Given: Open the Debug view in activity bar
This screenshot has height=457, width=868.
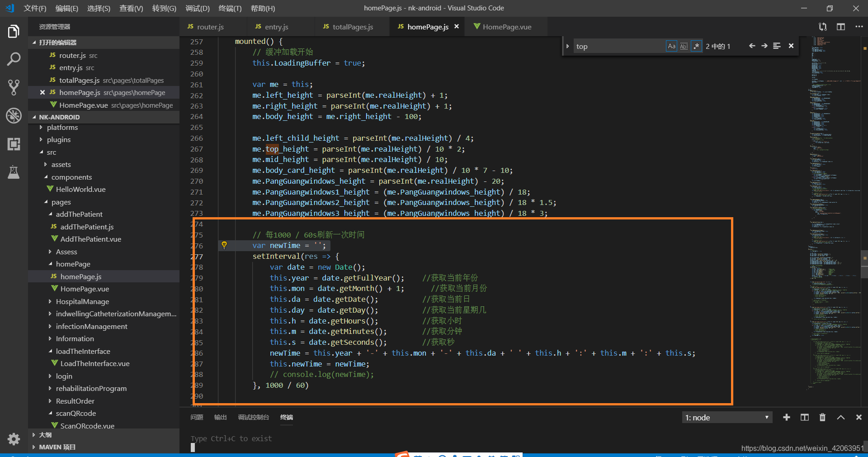Looking at the screenshot, I should [14, 115].
